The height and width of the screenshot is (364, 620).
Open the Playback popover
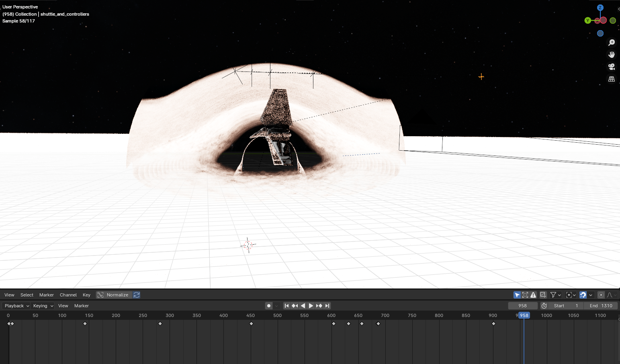(x=16, y=306)
